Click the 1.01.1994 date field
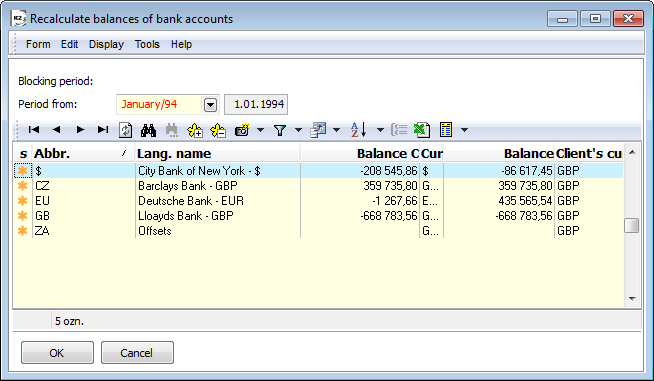Viewport: 654px width, 381px height. (256, 105)
